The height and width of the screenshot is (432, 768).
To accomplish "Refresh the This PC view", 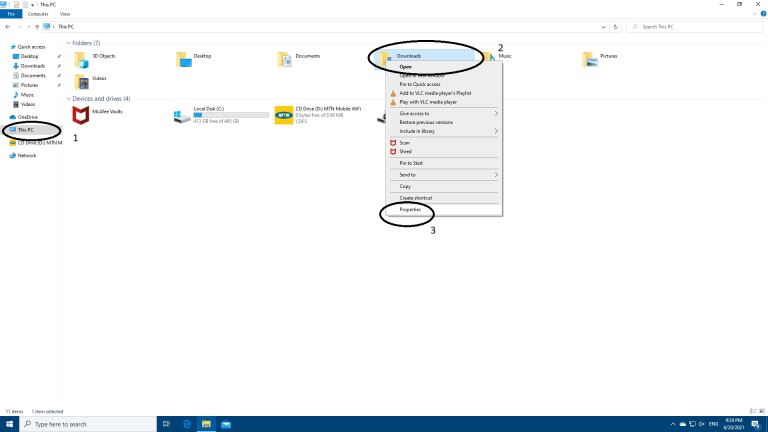I will point(616,27).
